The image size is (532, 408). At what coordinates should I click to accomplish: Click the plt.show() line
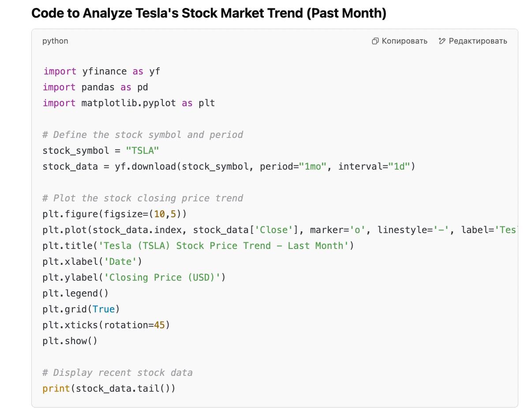point(70,341)
